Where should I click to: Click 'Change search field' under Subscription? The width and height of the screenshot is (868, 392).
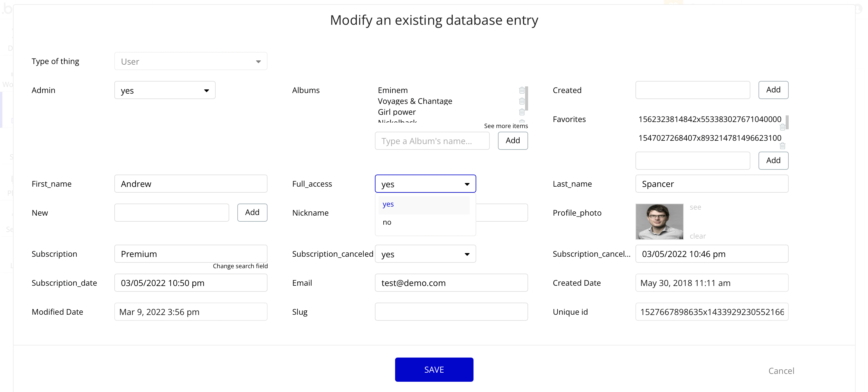[x=240, y=266]
